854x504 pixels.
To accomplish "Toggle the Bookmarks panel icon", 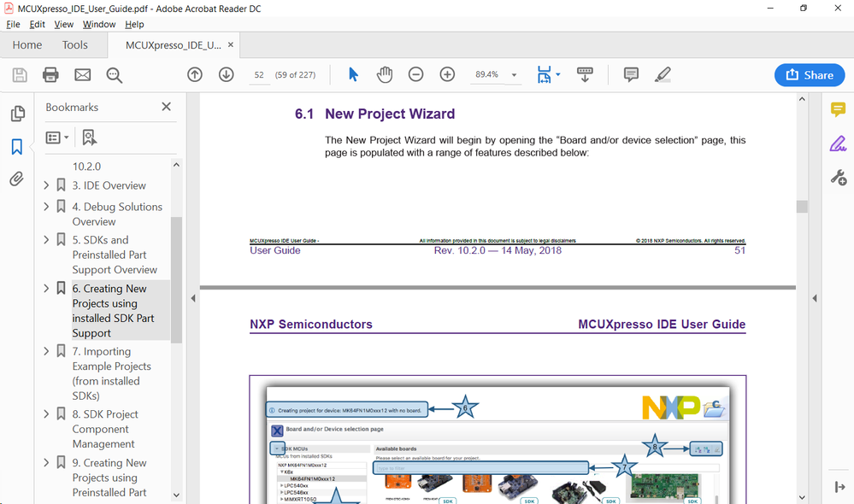I will tap(17, 146).
